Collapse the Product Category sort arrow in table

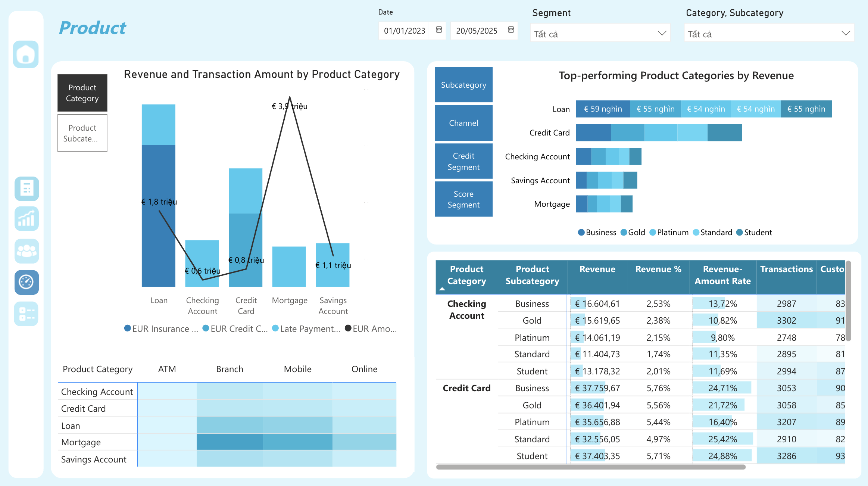[x=442, y=289]
